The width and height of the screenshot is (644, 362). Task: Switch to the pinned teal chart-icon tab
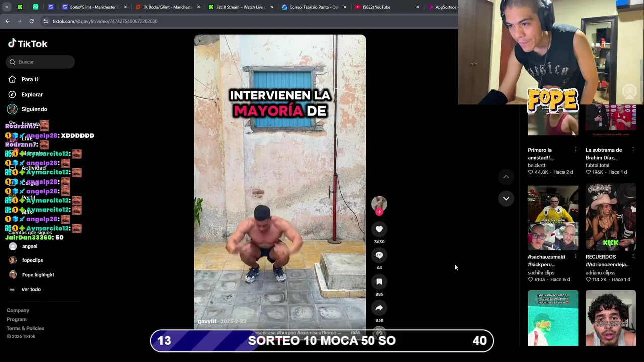pos(35,7)
